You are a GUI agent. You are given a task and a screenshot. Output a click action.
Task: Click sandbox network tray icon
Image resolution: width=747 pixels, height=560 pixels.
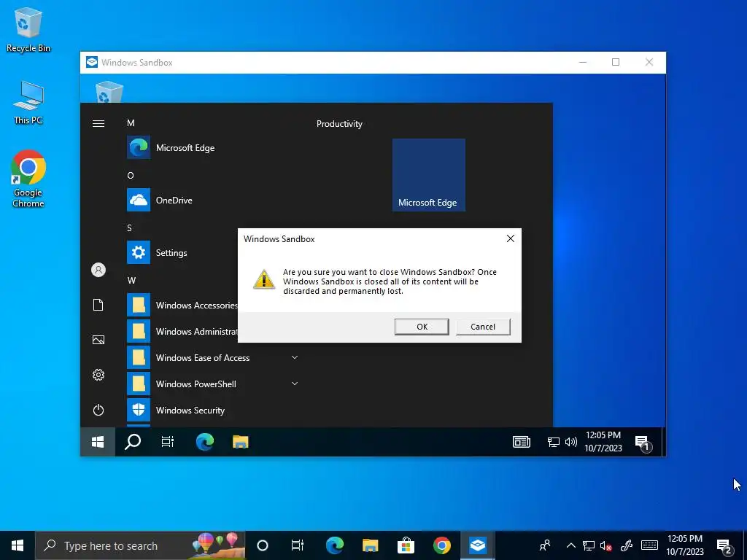point(553,442)
